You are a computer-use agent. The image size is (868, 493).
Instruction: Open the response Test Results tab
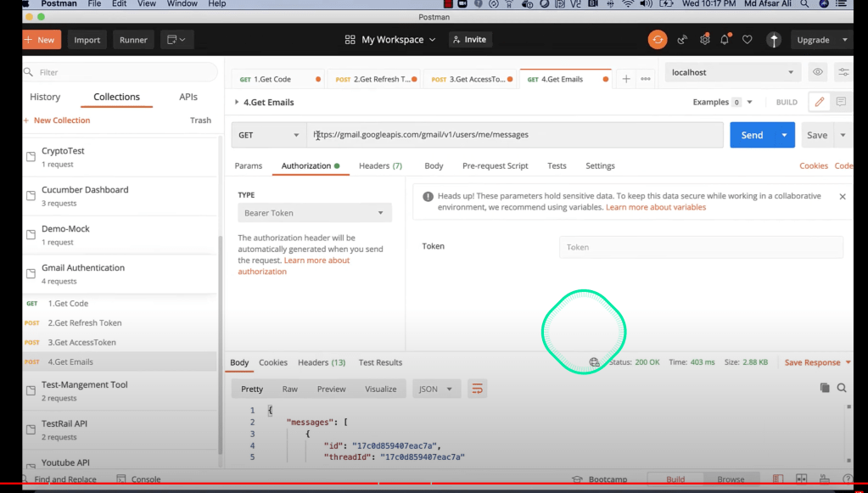[x=380, y=362]
